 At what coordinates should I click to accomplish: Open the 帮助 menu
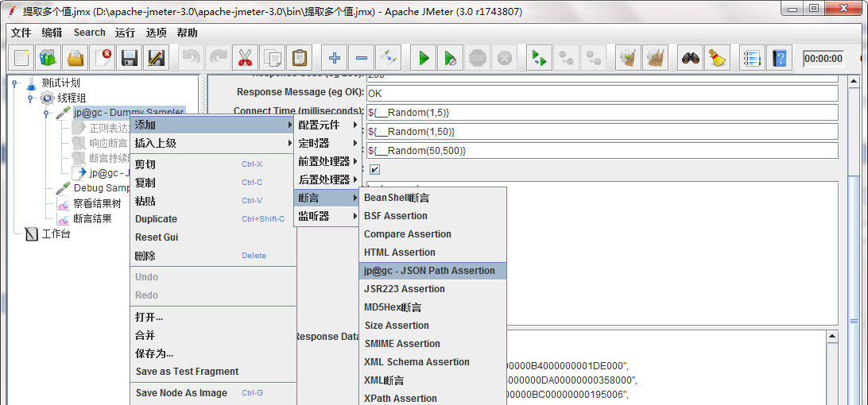tap(187, 33)
